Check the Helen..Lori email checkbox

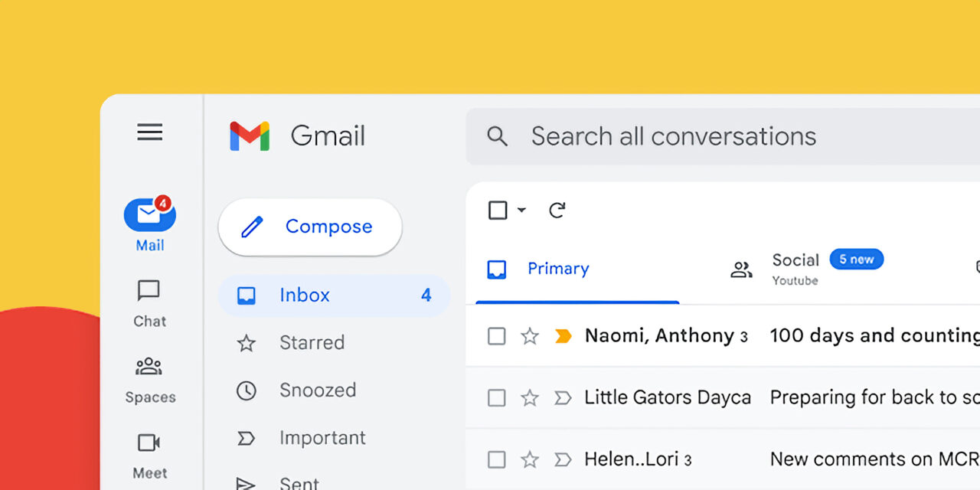(497, 459)
